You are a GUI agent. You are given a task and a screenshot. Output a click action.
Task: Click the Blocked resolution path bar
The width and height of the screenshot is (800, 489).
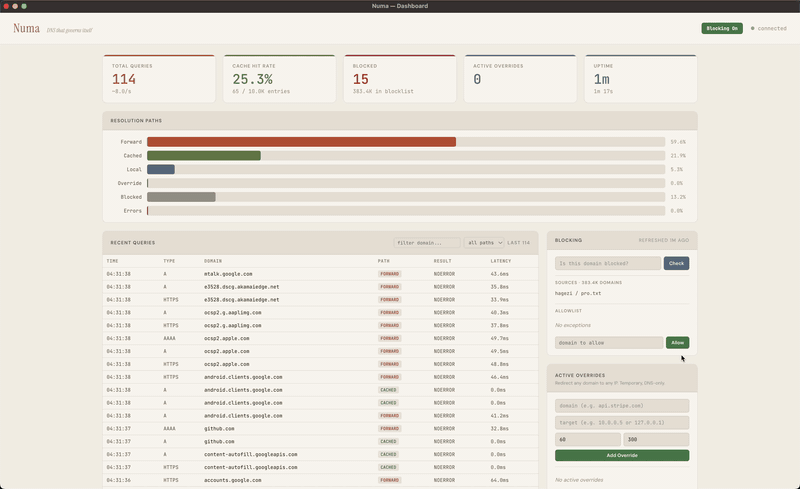(181, 197)
